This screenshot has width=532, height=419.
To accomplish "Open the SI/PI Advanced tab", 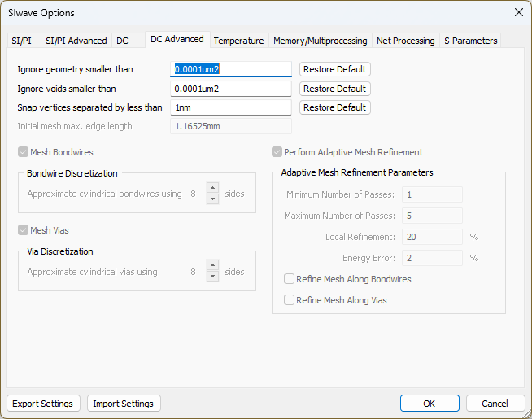I will click(x=76, y=41).
